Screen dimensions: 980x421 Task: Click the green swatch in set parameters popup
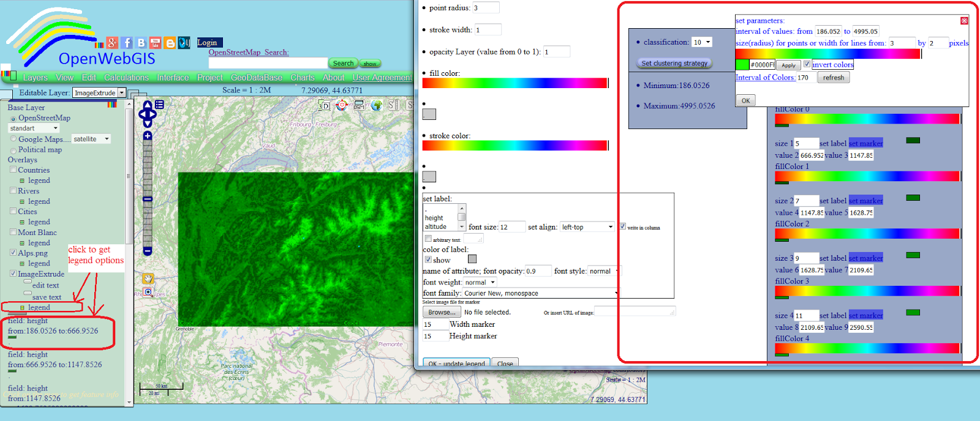742,64
